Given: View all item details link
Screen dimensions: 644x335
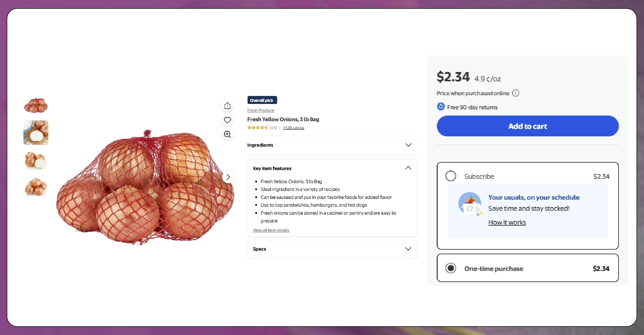Looking at the screenshot, I should tap(271, 230).
